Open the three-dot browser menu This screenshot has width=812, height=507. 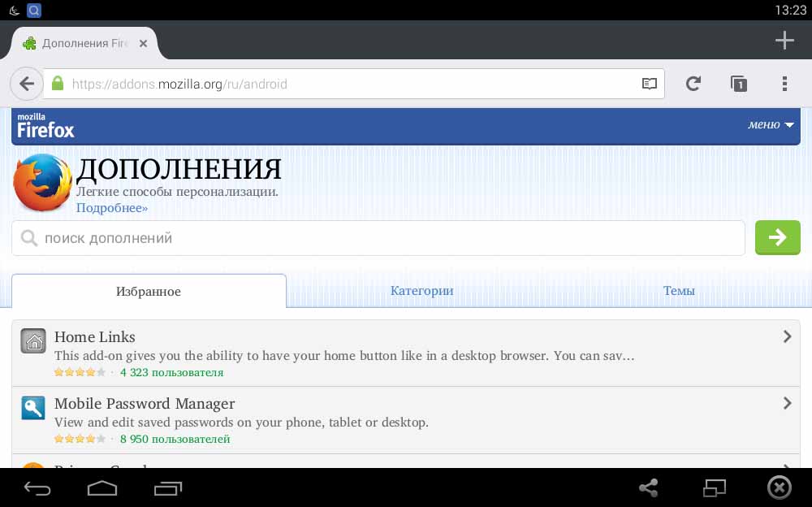click(x=784, y=84)
